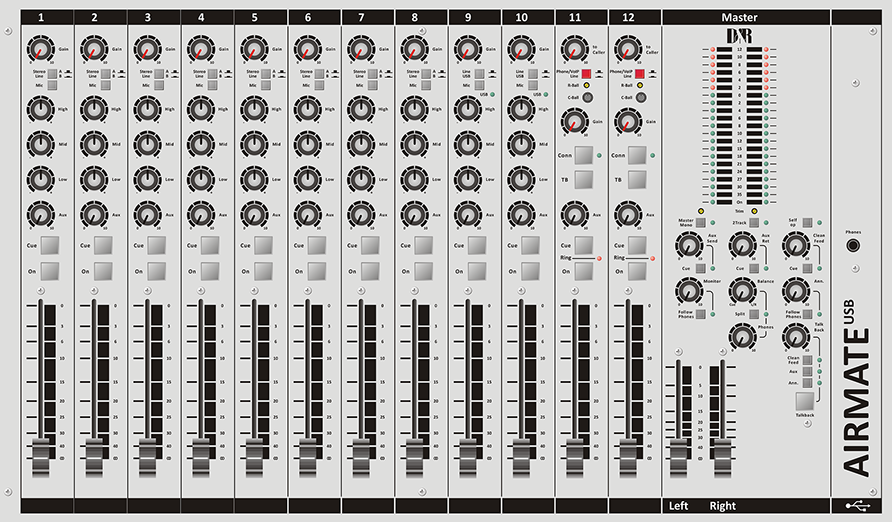This screenshot has height=522, width=892.
Task: Toggle the On button of channel 2
Action: (103, 270)
